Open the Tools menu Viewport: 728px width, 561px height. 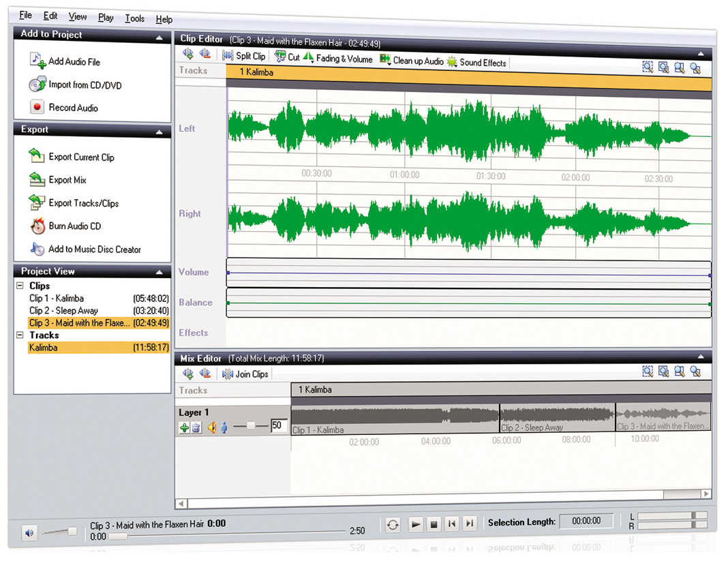tap(134, 18)
